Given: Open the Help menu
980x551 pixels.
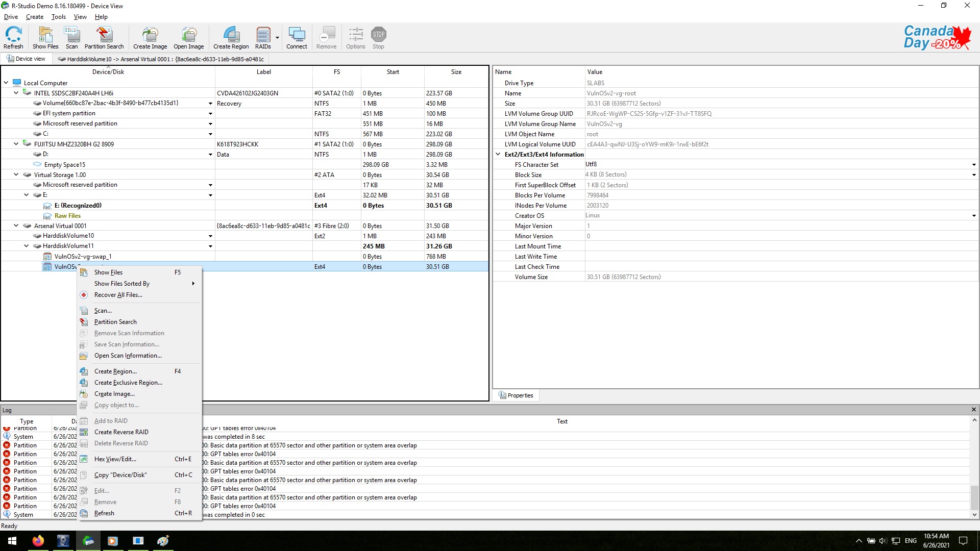Looking at the screenshot, I should pos(101,17).
